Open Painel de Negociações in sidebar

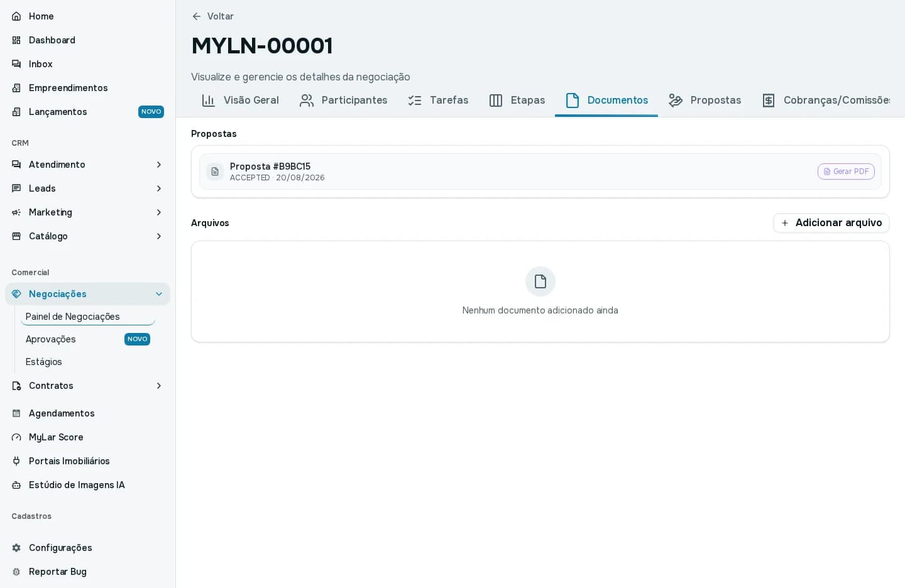pyautogui.click(x=88, y=317)
